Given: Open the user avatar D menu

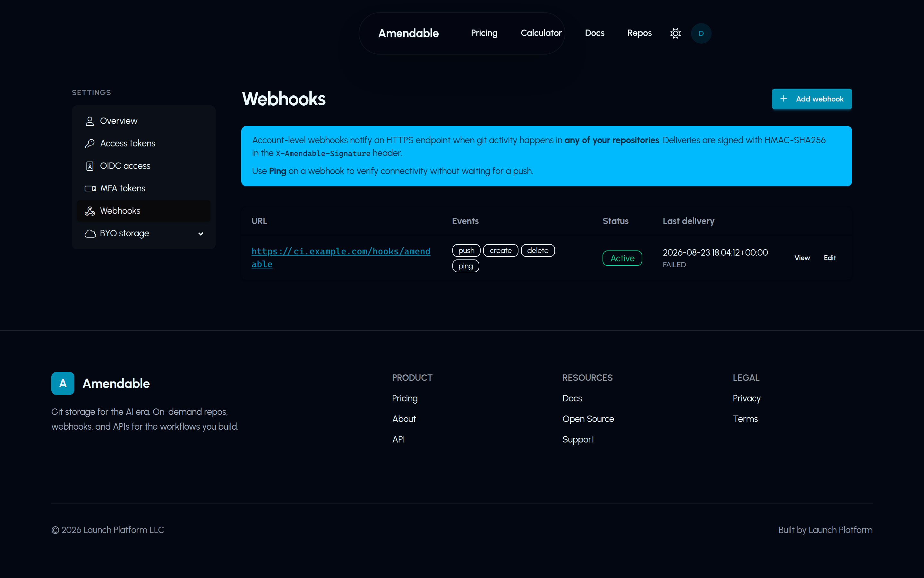Looking at the screenshot, I should (701, 33).
